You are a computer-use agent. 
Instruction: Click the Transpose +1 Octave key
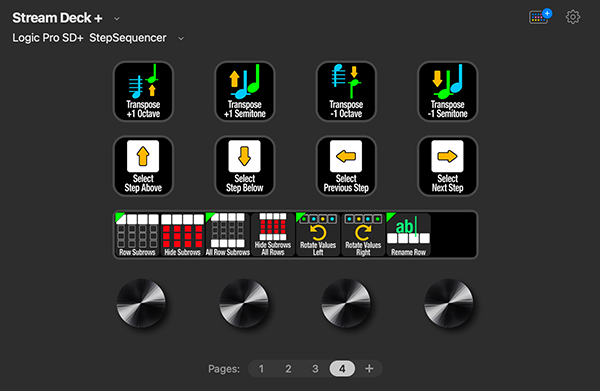click(143, 91)
